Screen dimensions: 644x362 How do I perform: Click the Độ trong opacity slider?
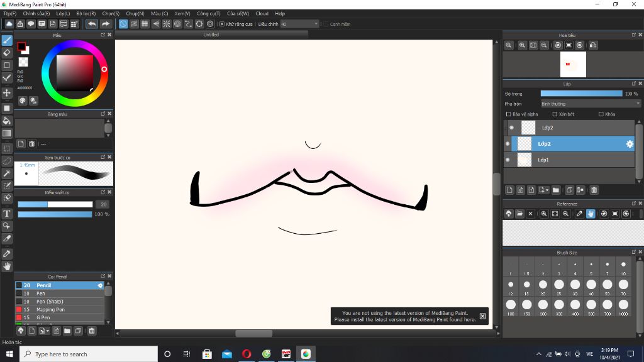coord(581,94)
